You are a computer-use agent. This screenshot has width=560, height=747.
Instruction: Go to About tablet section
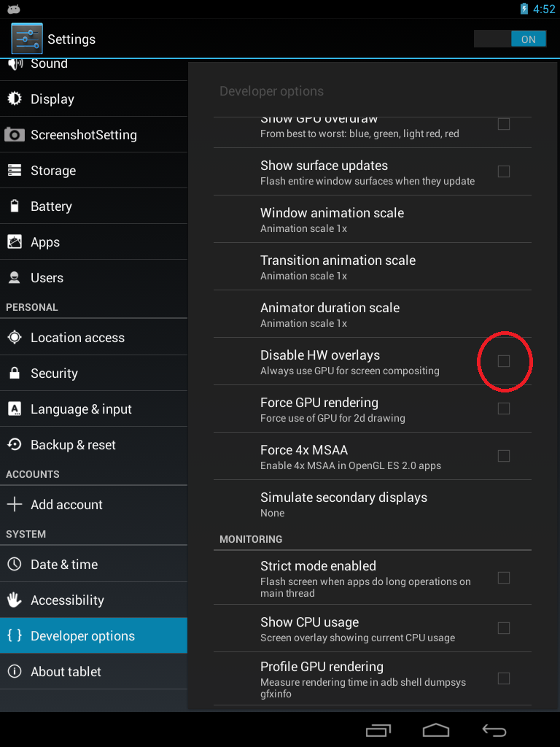point(66,672)
